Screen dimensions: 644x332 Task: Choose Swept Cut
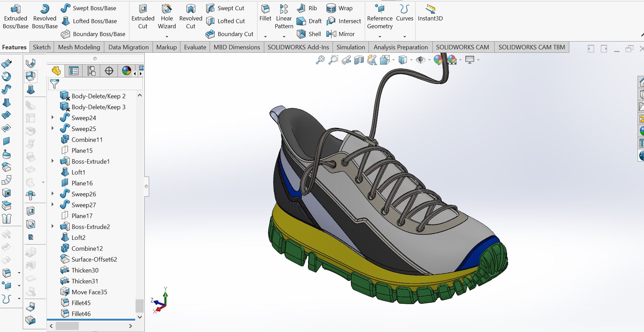pyautogui.click(x=225, y=8)
